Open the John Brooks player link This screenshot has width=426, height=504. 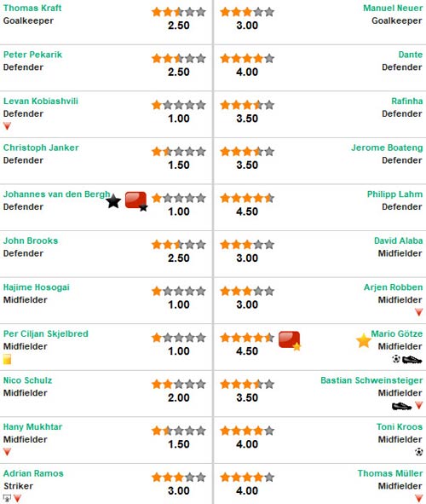point(31,240)
